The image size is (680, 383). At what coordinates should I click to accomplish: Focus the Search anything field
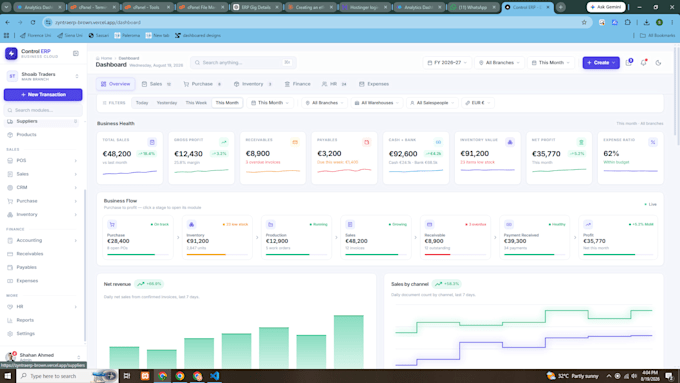pyautogui.click(x=243, y=63)
